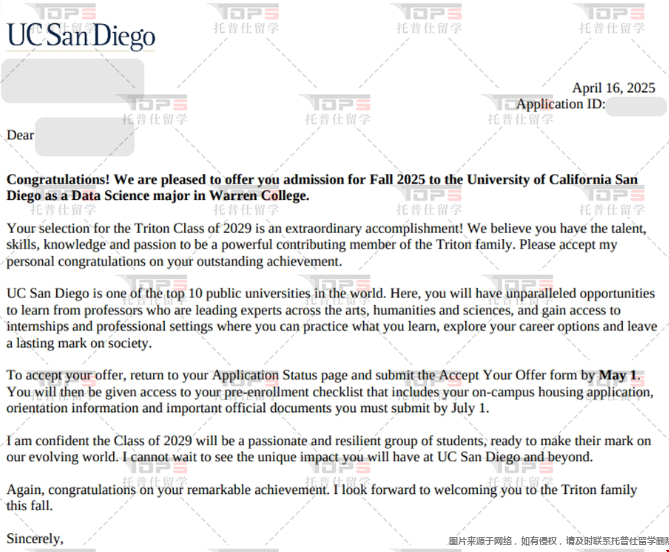The height and width of the screenshot is (552, 669).
Task: Click the redacted address block under the logo
Action: point(73,81)
